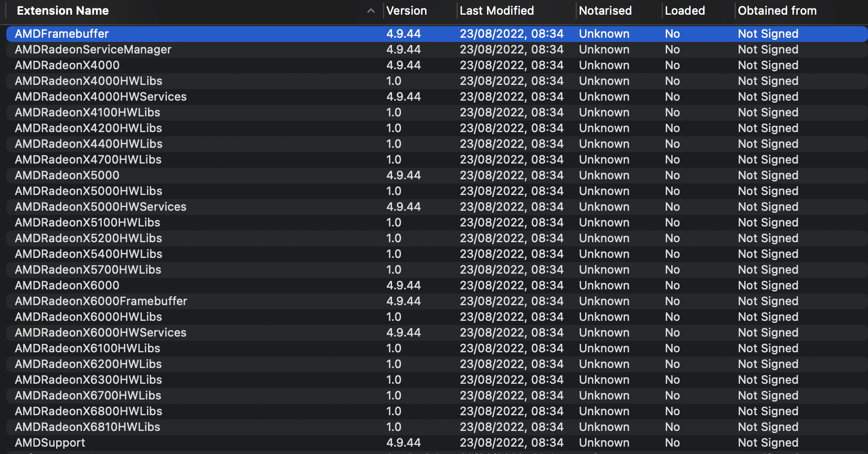Select the AMDRadeonX6700HWLibs row
Viewport: 868px width, 454px height.
point(437,395)
